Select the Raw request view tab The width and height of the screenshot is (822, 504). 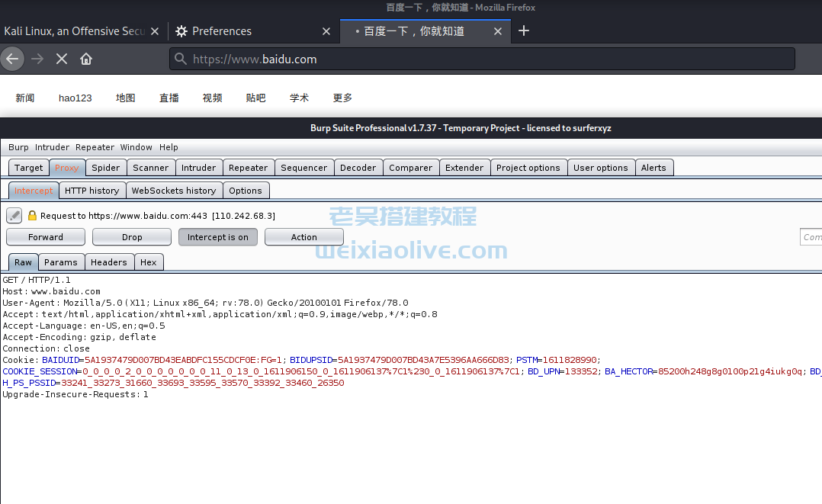tap(23, 262)
